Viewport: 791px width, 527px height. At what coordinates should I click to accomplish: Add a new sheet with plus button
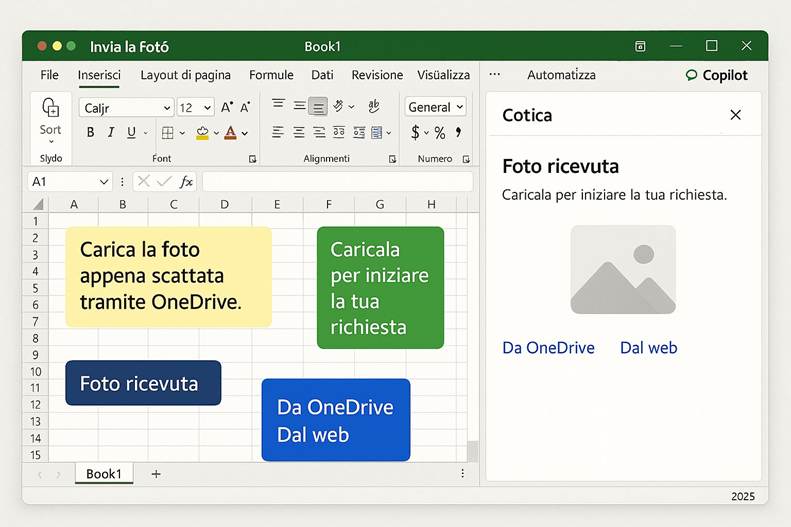(156, 474)
